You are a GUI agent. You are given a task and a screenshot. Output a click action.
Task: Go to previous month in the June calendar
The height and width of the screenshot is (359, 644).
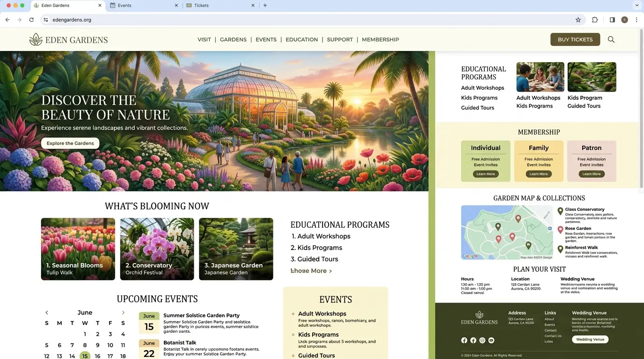point(47,313)
